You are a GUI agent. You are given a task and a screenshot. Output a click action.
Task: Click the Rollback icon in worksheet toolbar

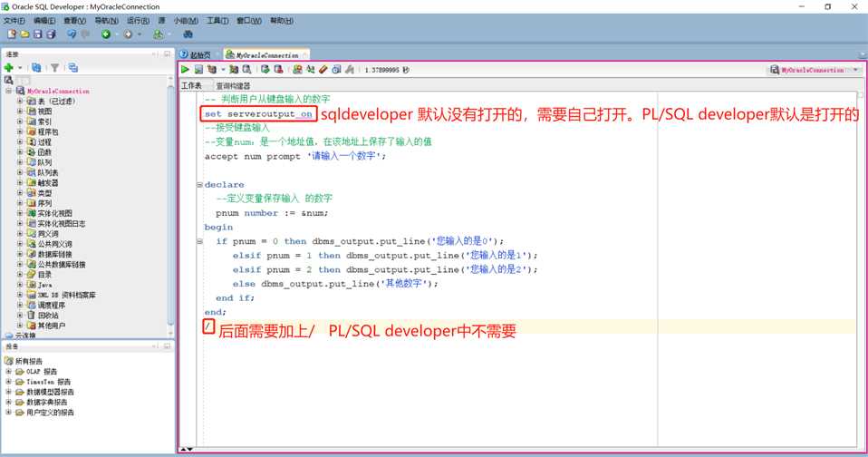278,70
